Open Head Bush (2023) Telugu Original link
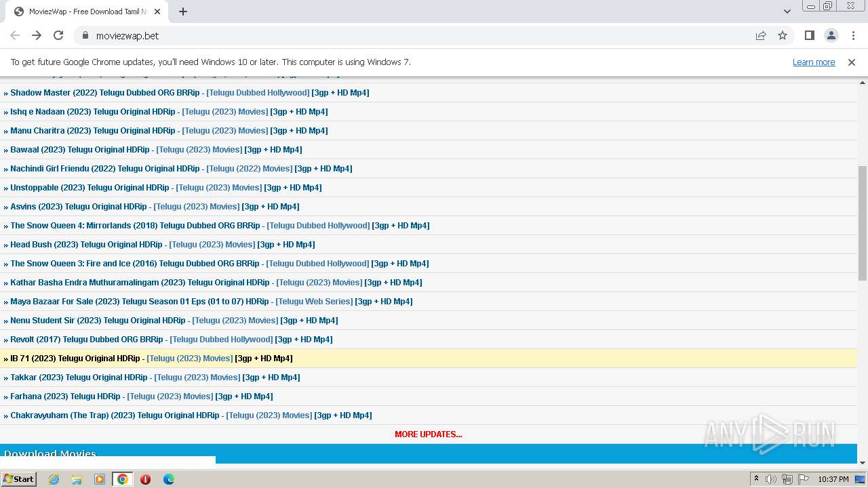The height and width of the screenshot is (488, 868). (x=86, y=245)
